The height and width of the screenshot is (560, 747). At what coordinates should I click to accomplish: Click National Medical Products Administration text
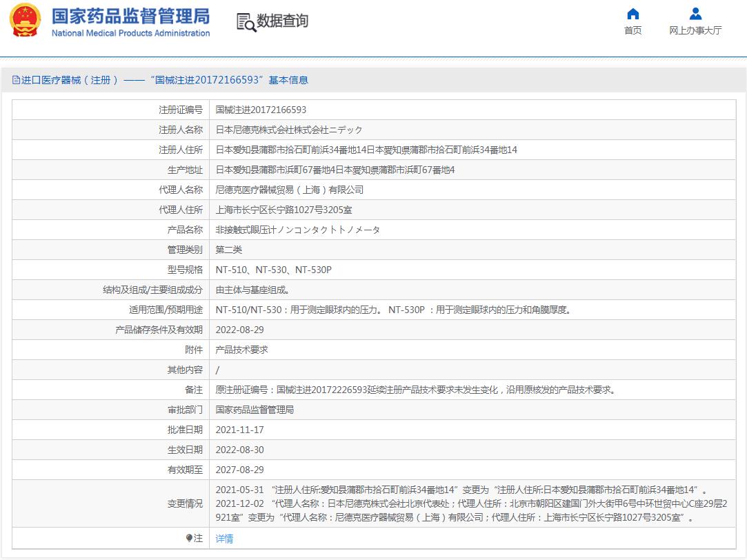click(130, 33)
